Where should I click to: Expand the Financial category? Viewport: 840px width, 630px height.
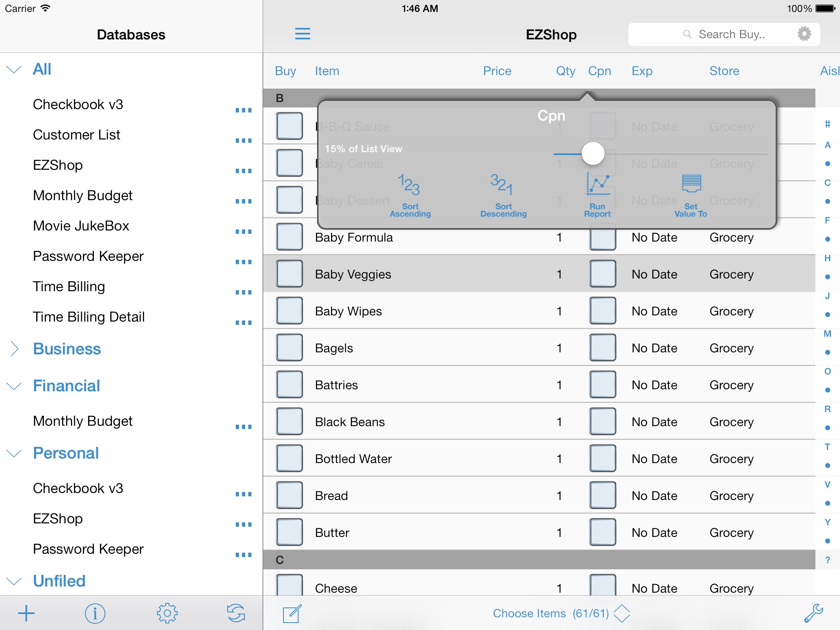[14, 384]
